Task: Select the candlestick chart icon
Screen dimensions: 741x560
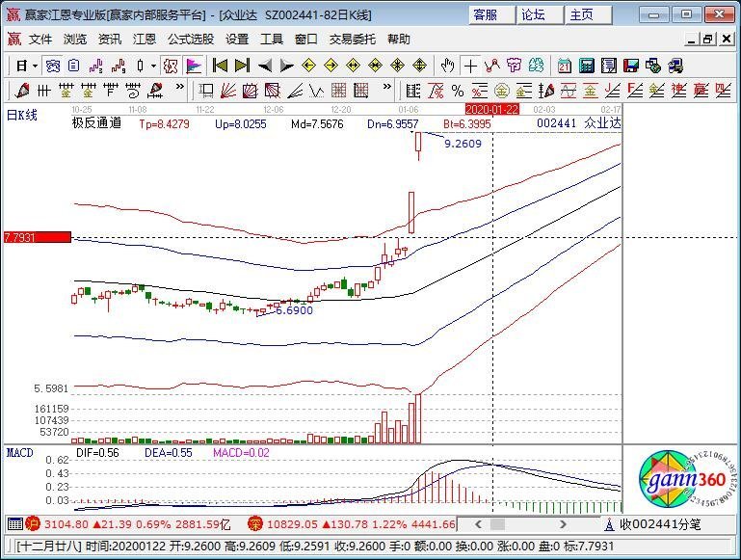Action: pyautogui.click(x=141, y=66)
